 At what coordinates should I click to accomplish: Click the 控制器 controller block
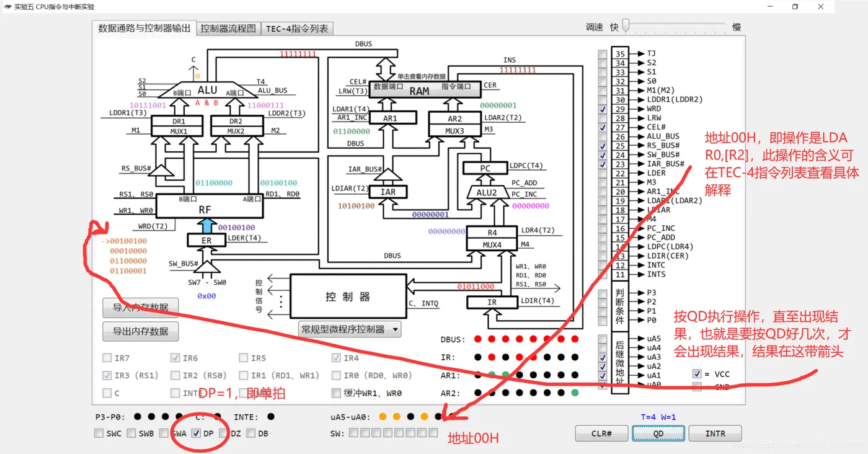[347, 297]
